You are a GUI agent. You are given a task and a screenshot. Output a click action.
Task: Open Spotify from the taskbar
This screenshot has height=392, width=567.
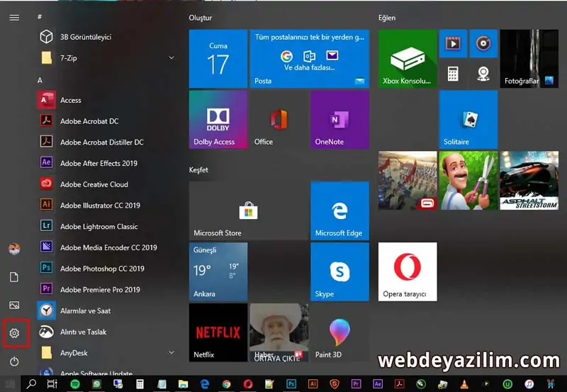tap(75, 384)
